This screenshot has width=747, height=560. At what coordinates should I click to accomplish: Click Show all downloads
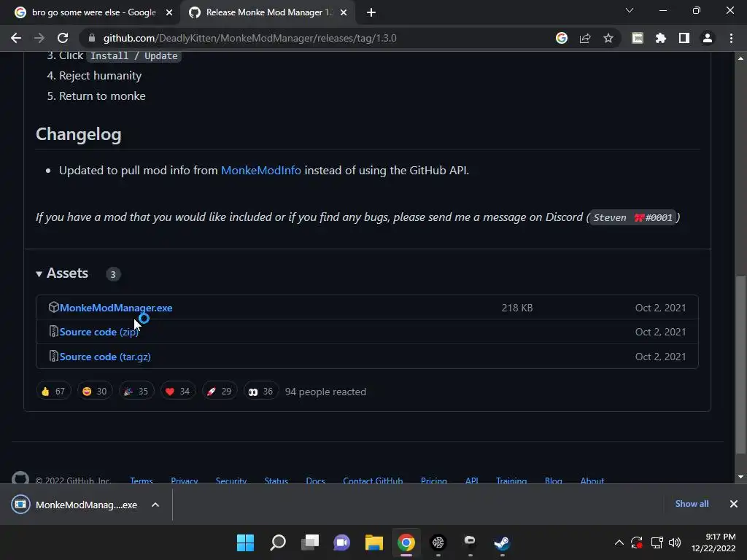tap(692, 504)
